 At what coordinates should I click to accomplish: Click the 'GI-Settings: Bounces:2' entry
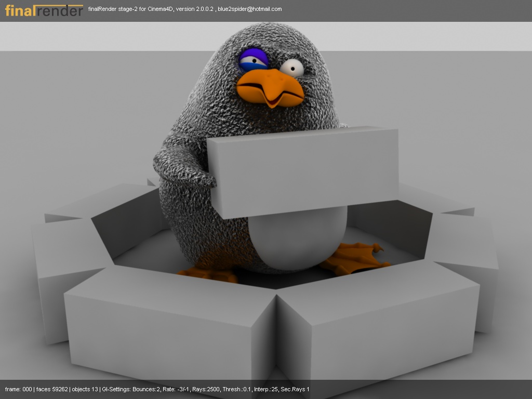(x=131, y=389)
